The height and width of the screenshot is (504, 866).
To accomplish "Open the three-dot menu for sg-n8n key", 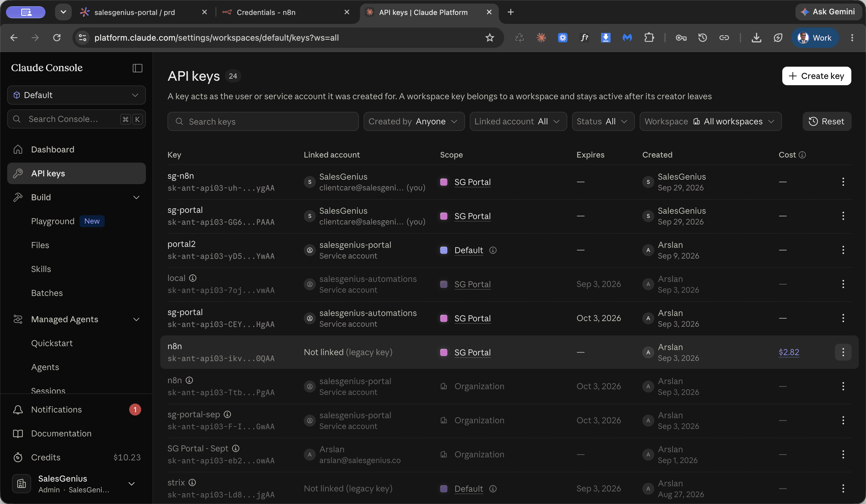I will 843,182.
